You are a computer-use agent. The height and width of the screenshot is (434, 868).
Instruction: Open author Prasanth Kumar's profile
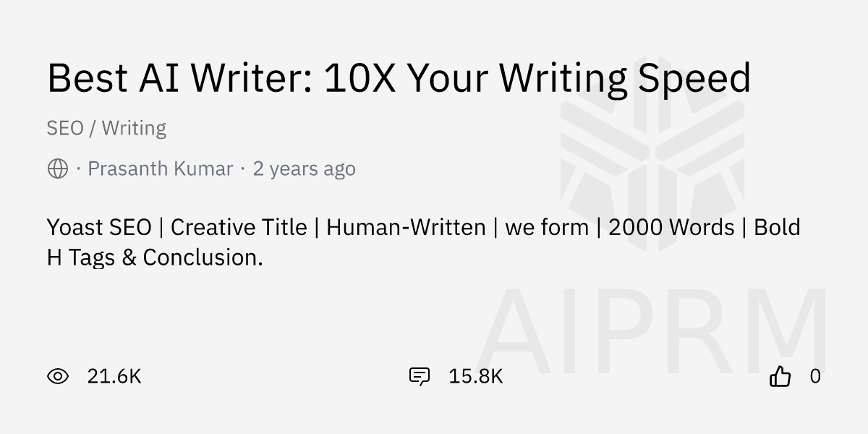coord(160,169)
